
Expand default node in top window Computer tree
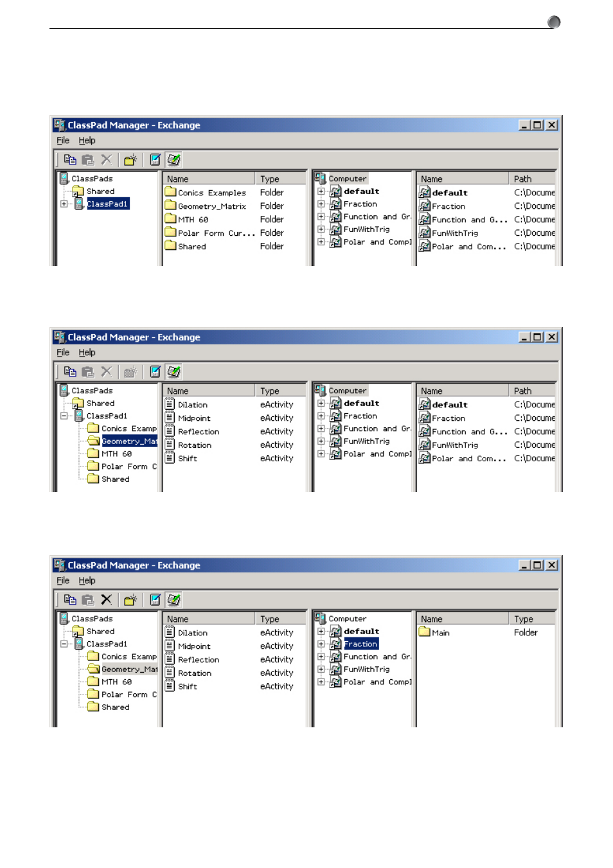[x=321, y=191]
